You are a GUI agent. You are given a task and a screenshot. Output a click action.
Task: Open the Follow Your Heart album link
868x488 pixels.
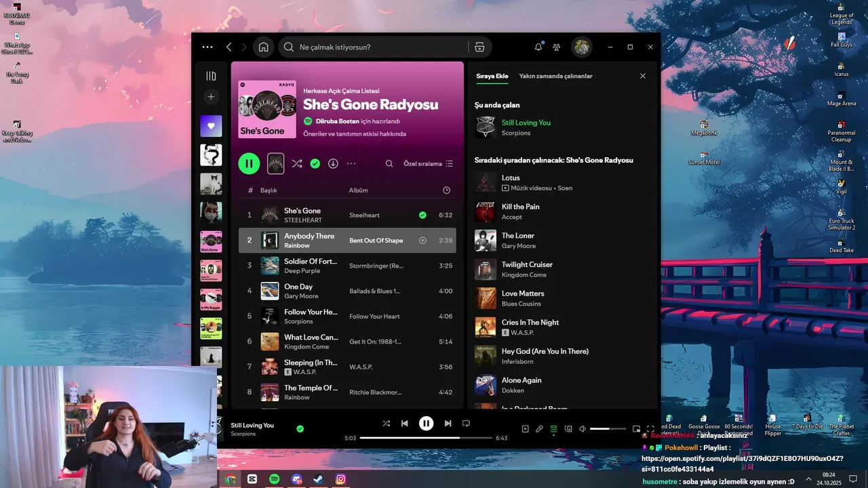tap(374, 317)
